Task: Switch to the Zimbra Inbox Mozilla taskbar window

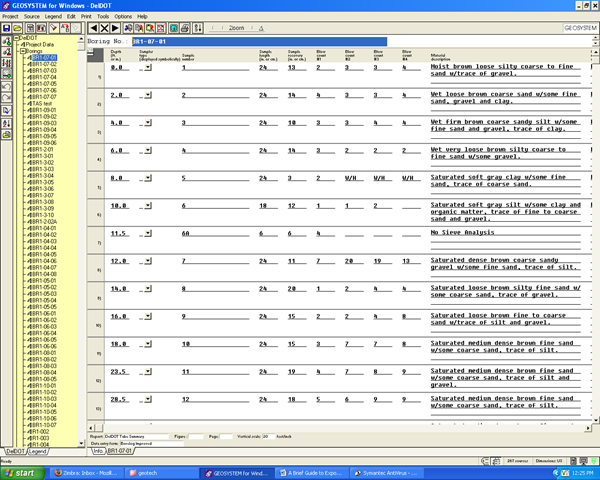Action: coord(87,473)
